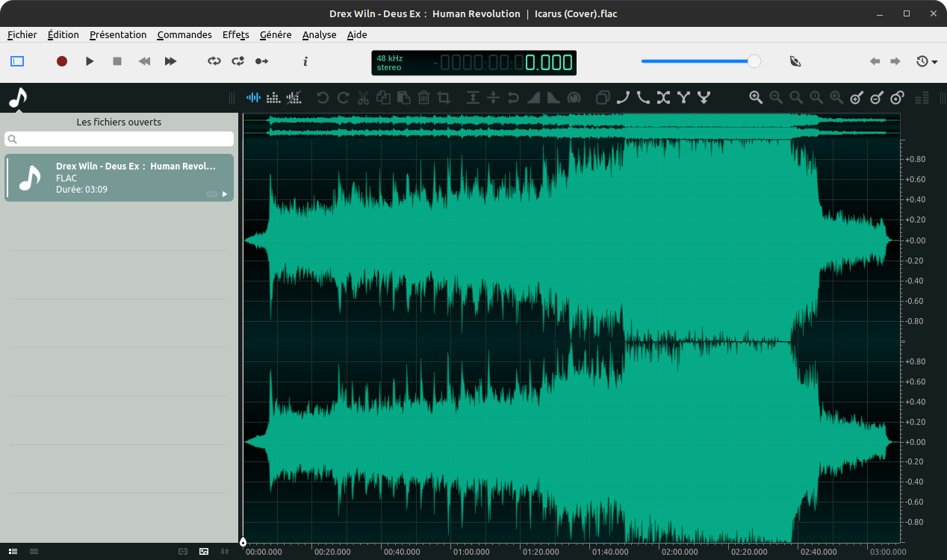Toggle loop playback mode
Viewport: 947px width, 560px height.
tap(214, 61)
